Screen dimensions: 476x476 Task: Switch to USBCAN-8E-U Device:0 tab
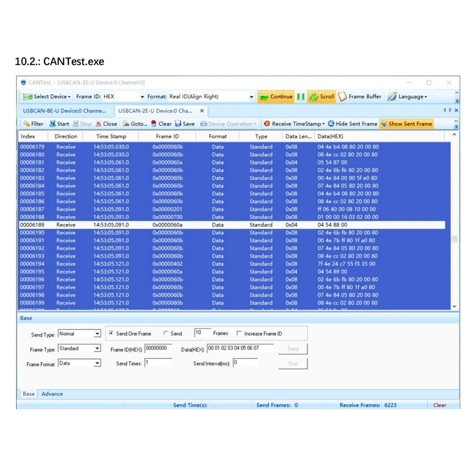[x=65, y=111]
